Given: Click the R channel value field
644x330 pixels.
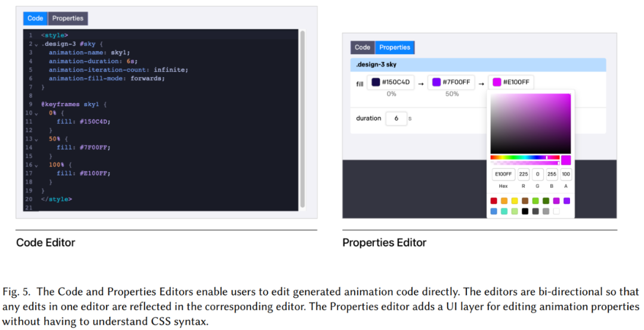Looking at the screenshot, I should 524,175.
